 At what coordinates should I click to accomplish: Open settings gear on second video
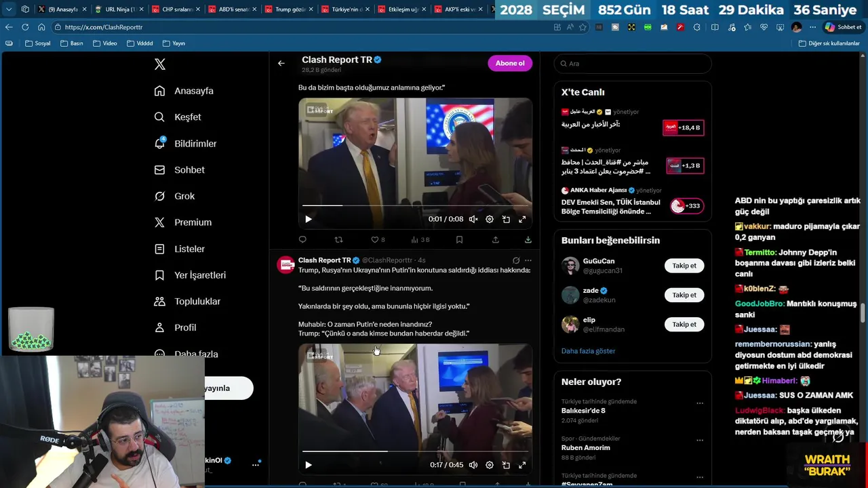coord(490,465)
